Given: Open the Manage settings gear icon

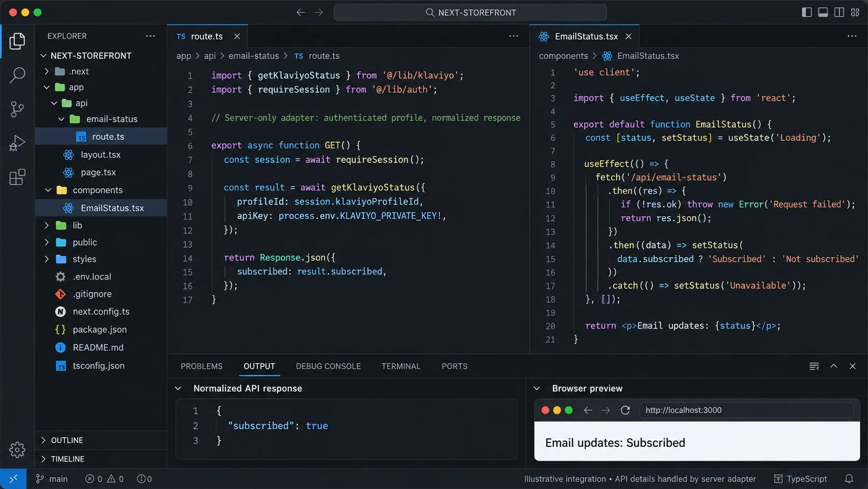Looking at the screenshot, I should [17, 450].
